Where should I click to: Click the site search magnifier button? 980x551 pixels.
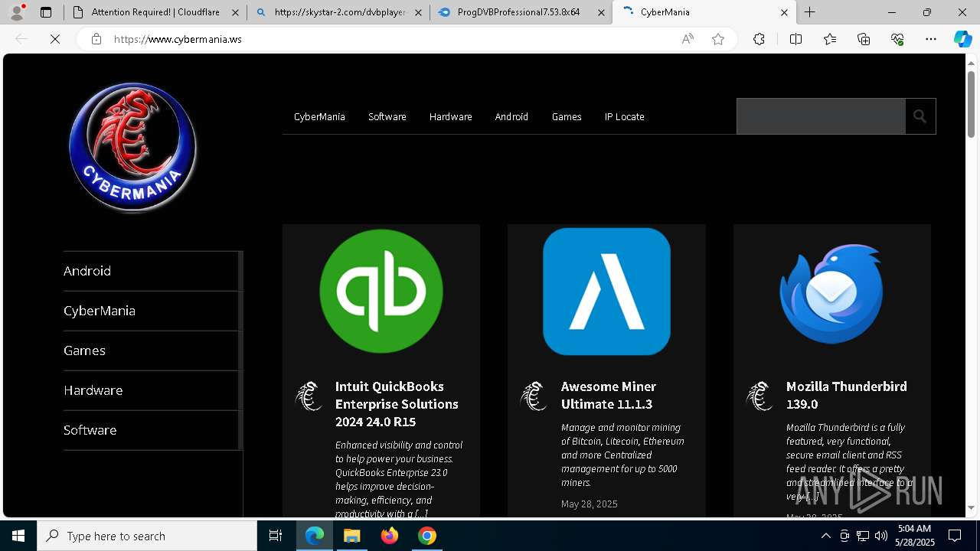pyautogui.click(x=920, y=116)
